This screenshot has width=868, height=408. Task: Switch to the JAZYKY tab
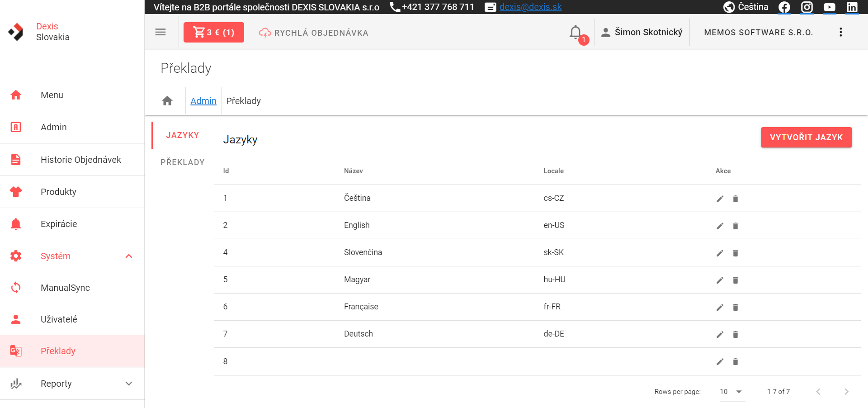[x=183, y=135]
